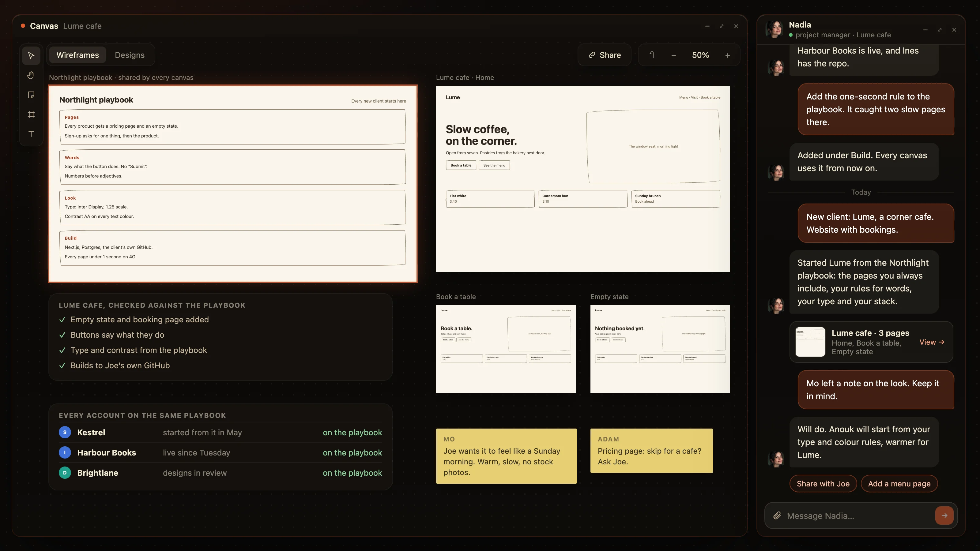Viewport: 980px width, 551px height.
Task: Expand the Nadia chat window
Action: (x=940, y=30)
